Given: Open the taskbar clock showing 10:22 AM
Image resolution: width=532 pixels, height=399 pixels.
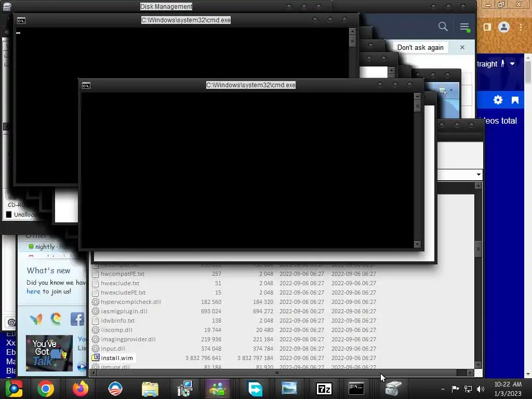Looking at the screenshot, I should (x=508, y=389).
